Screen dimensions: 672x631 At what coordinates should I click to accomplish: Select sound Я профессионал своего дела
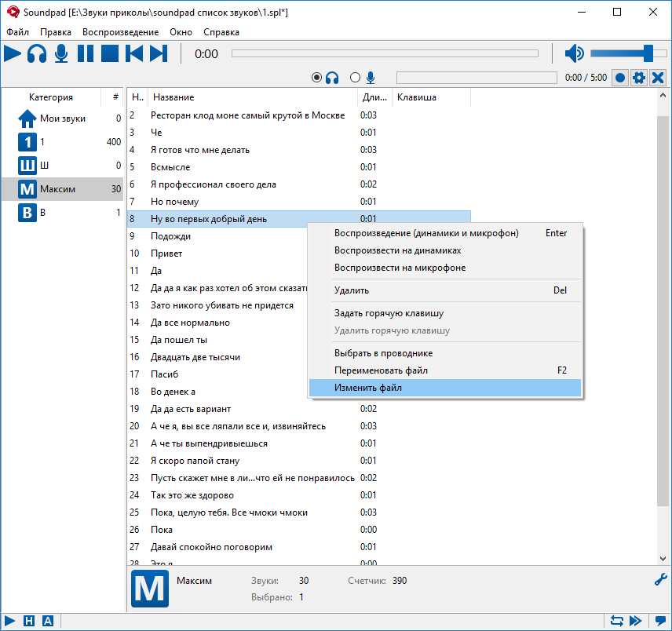click(299, 184)
